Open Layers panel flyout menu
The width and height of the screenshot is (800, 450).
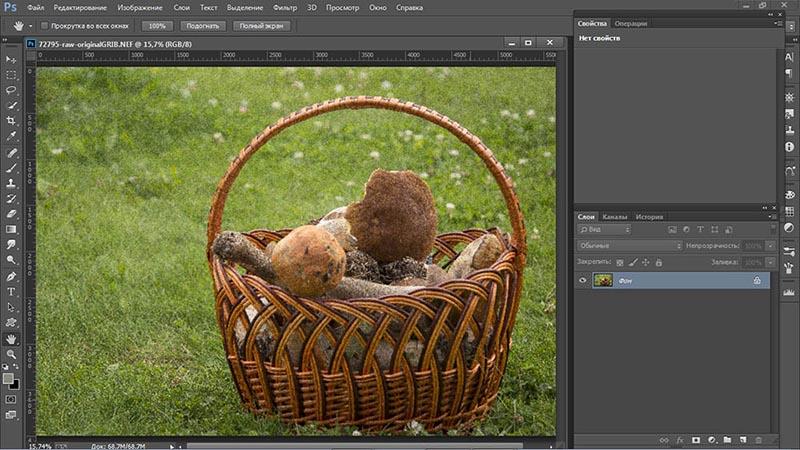point(771,217)
